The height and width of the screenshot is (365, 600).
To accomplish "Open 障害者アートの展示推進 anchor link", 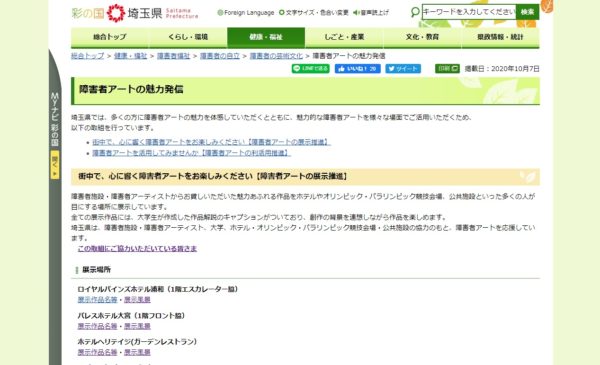I will (x=211, y=142).
